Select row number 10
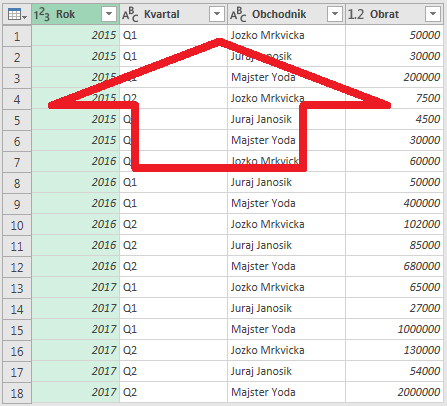The image size is (447, 406). pyautogui.click(x=17, y=225)
